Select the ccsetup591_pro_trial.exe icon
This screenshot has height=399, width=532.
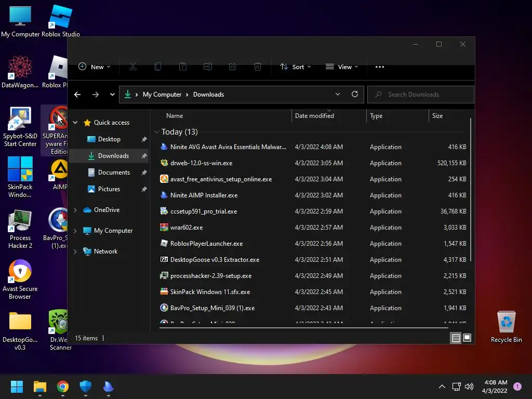coord(164,211)
